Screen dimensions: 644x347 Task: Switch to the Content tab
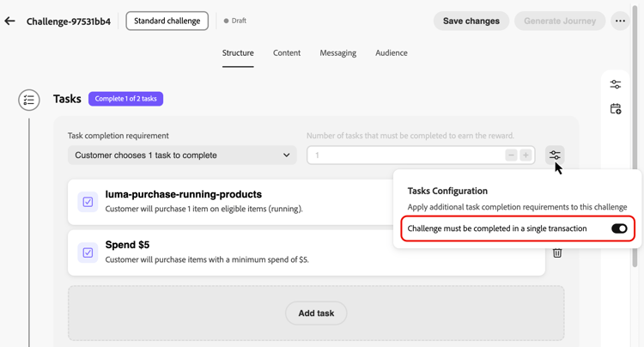click(x=287, y=53)
